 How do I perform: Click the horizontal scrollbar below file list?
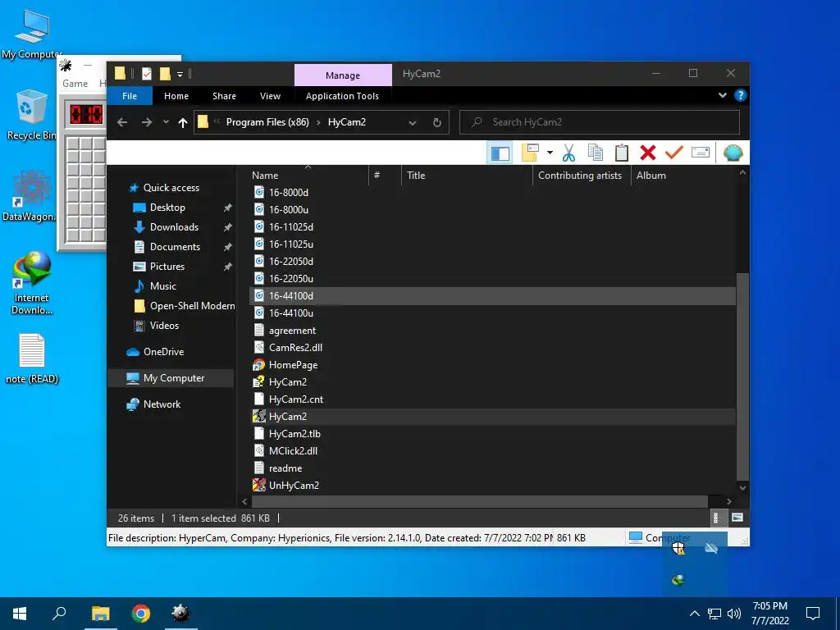479,501
